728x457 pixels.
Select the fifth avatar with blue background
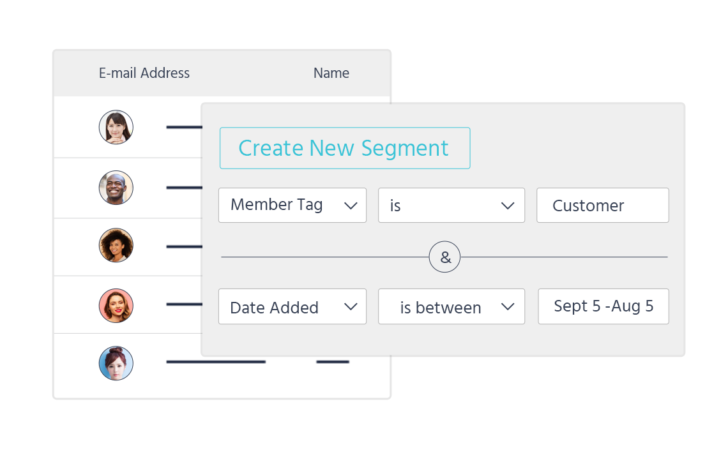[116, 363]
